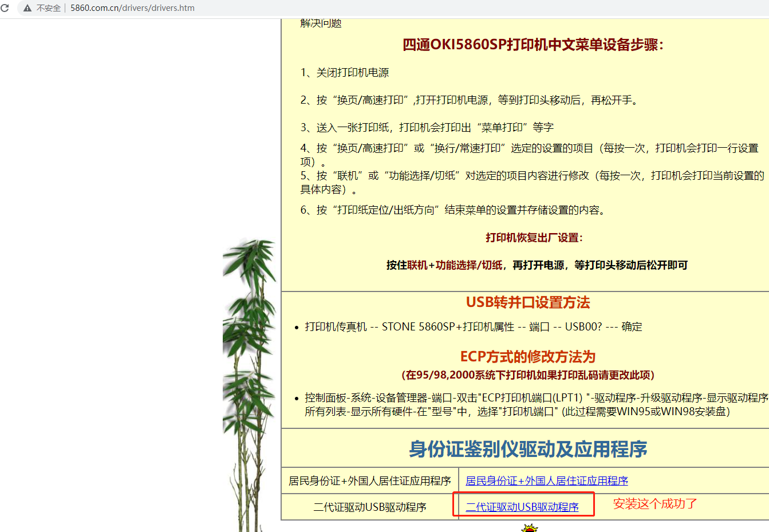Viewport: 769px width, 532px height.
Task: Click the step 2 text about 换页/高速打印
Action: (469, 100)
